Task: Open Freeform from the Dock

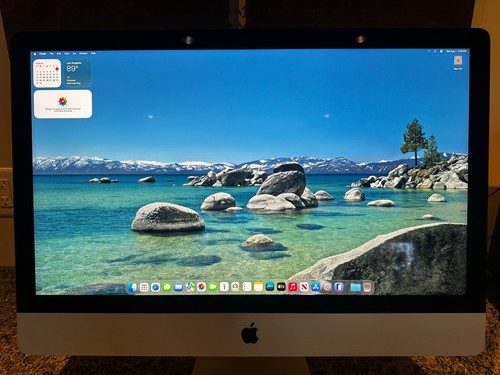Action: pyautogui.click(x=270, y=287)
